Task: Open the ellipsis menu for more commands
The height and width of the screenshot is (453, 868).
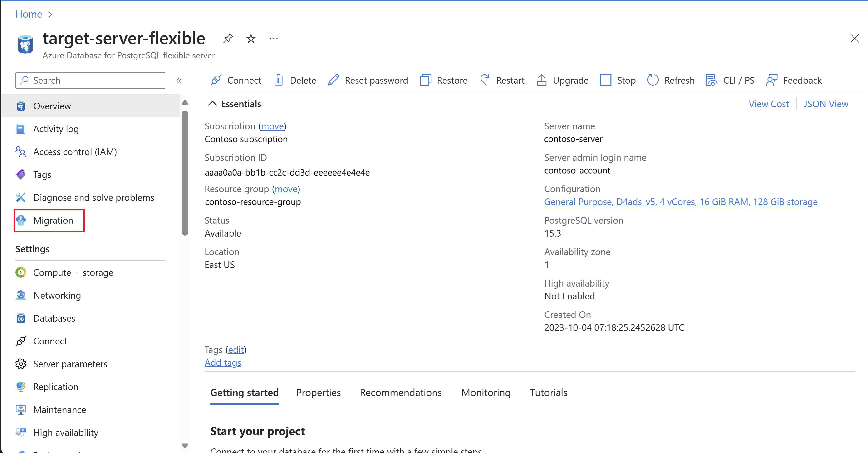Action: tap(274, 38)
